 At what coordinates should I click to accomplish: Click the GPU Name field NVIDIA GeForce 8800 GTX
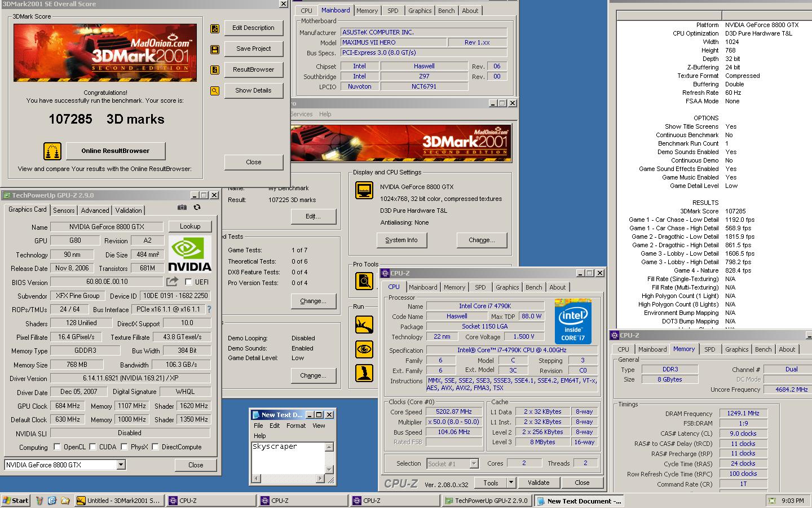click(107, 226)
